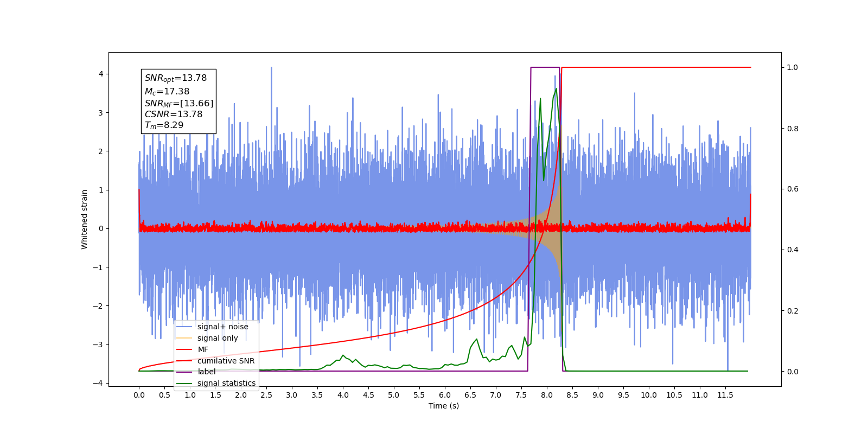Click the 0.8 tick on the right axis
The width and height of the screenshot is (868, 434).
pos(793,129)
